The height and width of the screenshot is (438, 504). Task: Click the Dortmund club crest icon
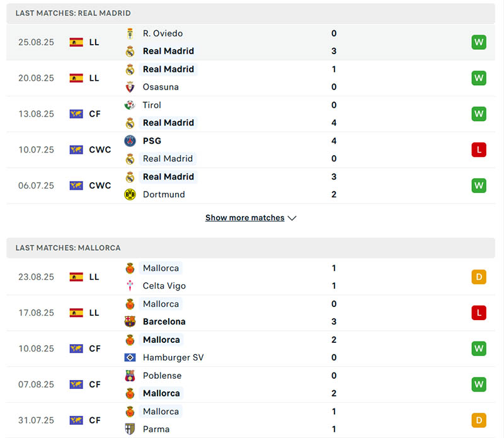[x=130, y=195]
